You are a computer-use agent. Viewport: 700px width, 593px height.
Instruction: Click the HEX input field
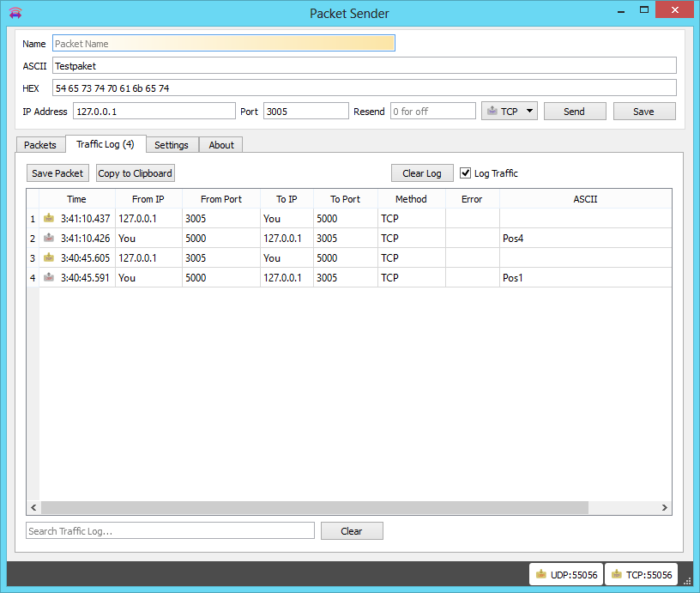coord(365,88)
